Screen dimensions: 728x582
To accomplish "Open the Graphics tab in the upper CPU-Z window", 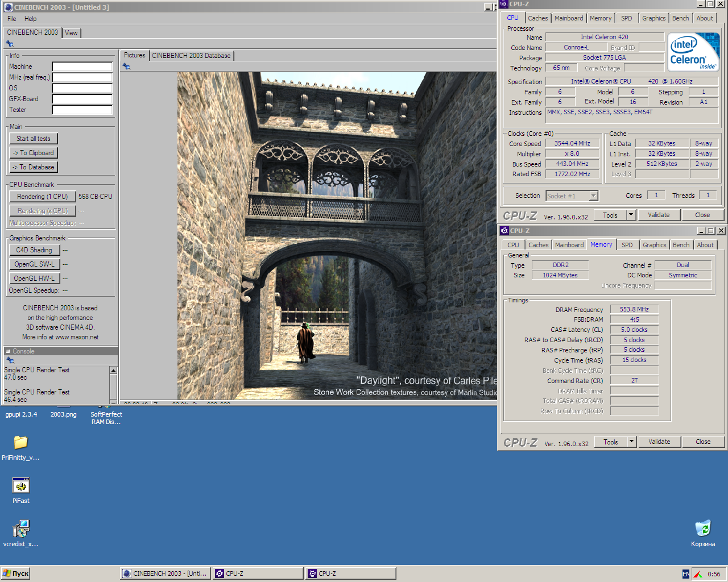I will (x=654, y=18).
